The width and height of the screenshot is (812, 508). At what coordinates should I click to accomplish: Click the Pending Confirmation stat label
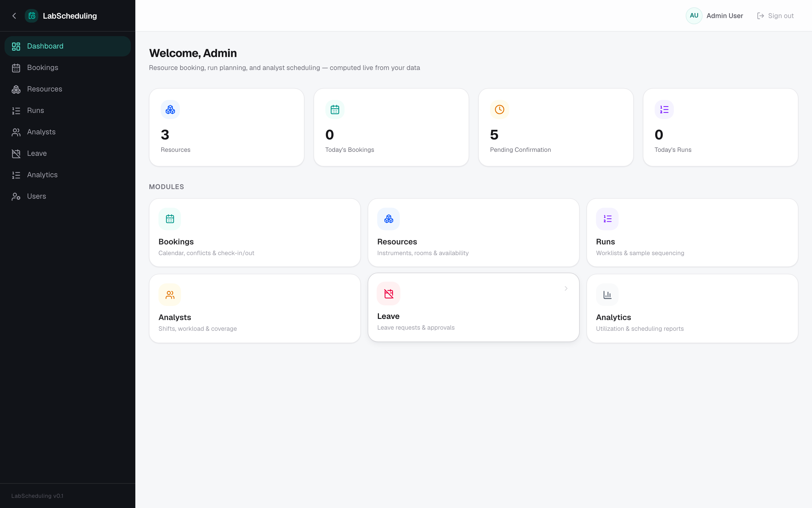click(520, 150)
